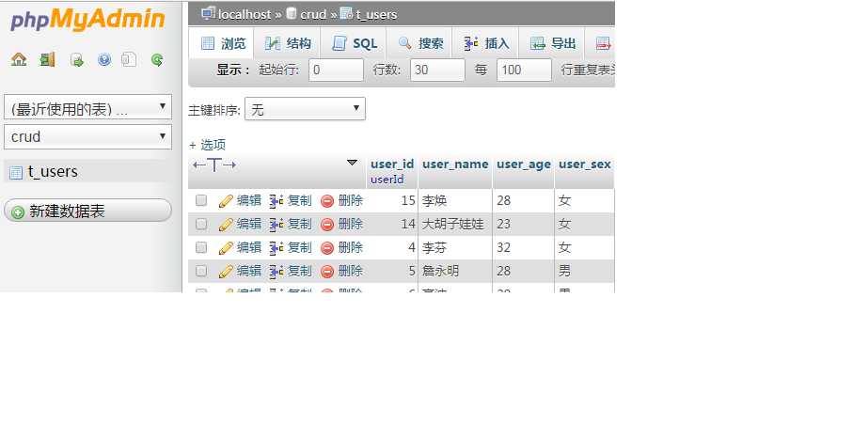Click the t_users breadcrumb link
Screen dimensions: 868x439
coord(376,14)
